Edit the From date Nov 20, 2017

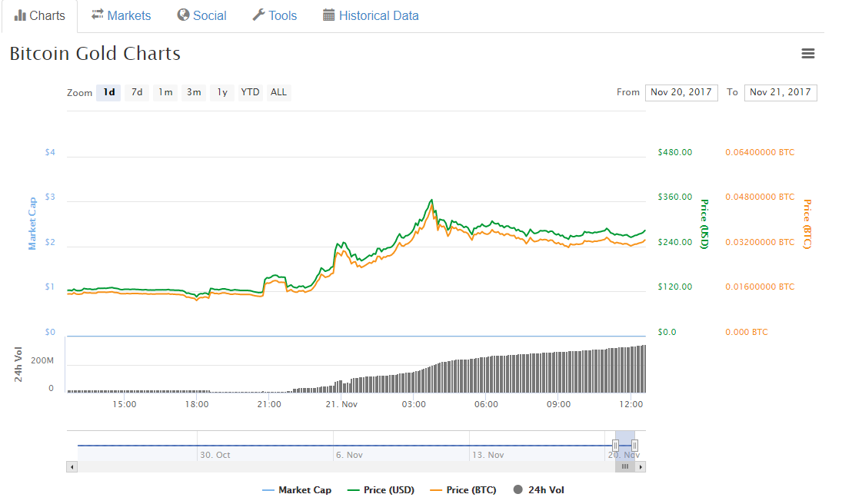click(681, 92)
